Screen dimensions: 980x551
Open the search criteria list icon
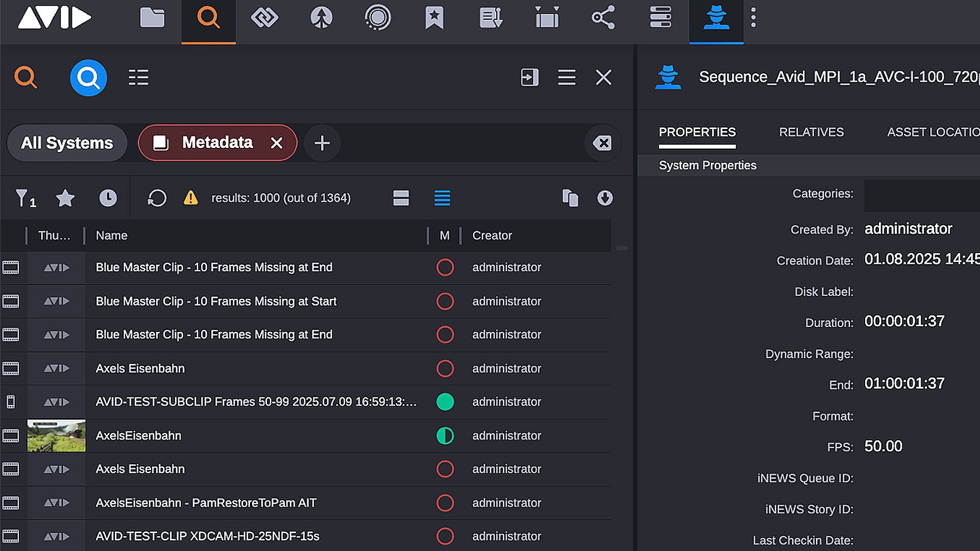point(138,78)
